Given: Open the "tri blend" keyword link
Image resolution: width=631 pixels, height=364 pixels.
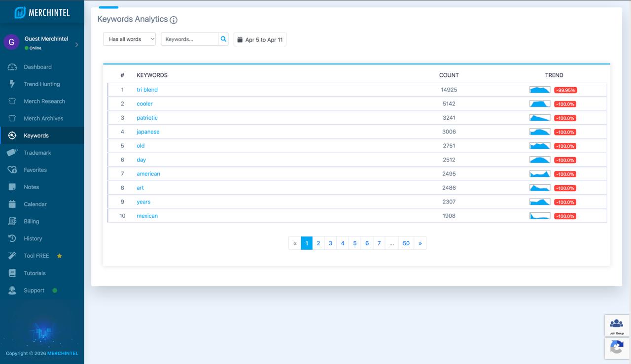Looking at the screenshot, I should point(147,90).
